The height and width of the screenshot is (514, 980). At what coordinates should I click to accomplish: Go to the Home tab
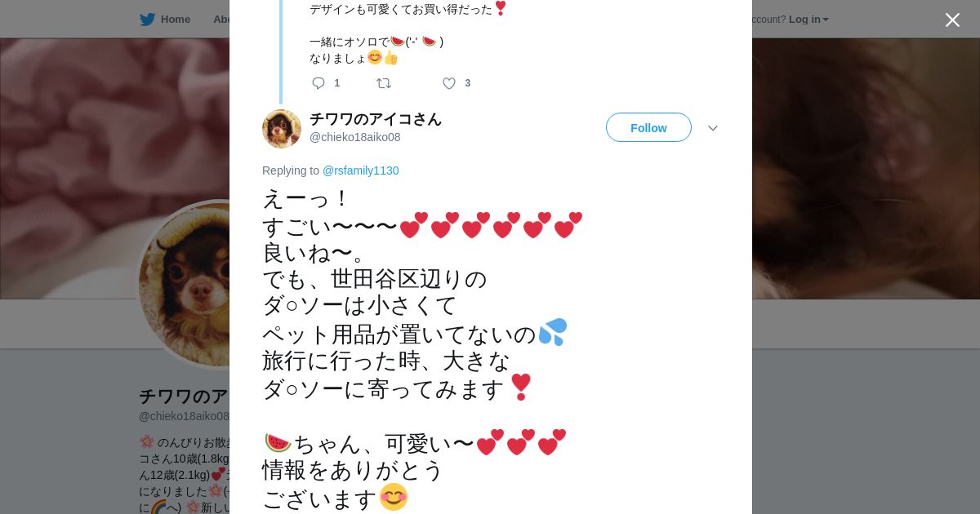click(x=175, y=19)
